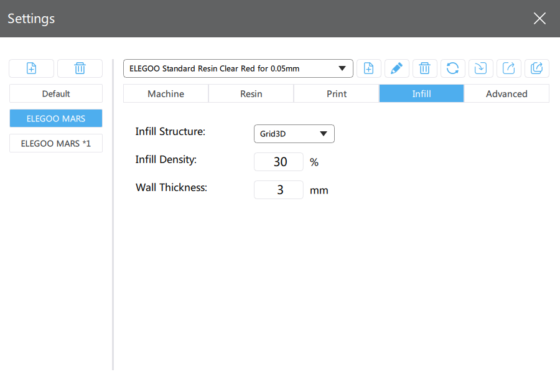This screenshot has width=560, height=392.
Task: Import resin profile icon
Action: coord(481,68)
